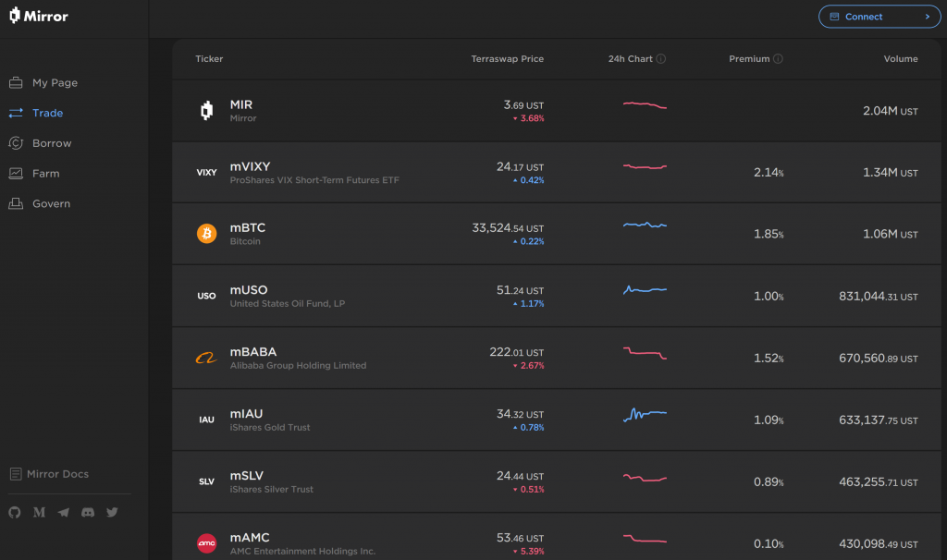The image size is (947, 560).
Task: Click the Farm chart icon
Action: pos(16,173)
